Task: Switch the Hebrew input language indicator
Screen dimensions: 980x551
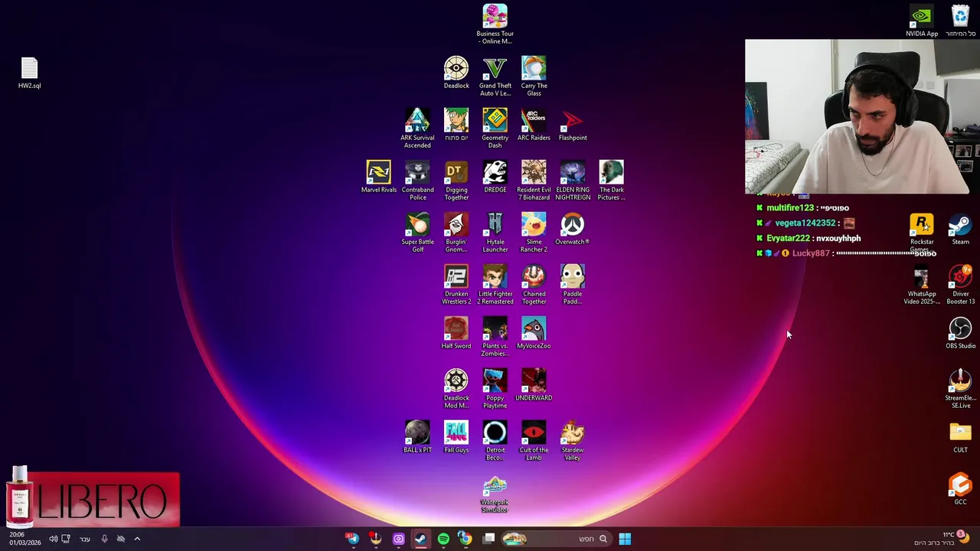Action: (x=85, y=539)
